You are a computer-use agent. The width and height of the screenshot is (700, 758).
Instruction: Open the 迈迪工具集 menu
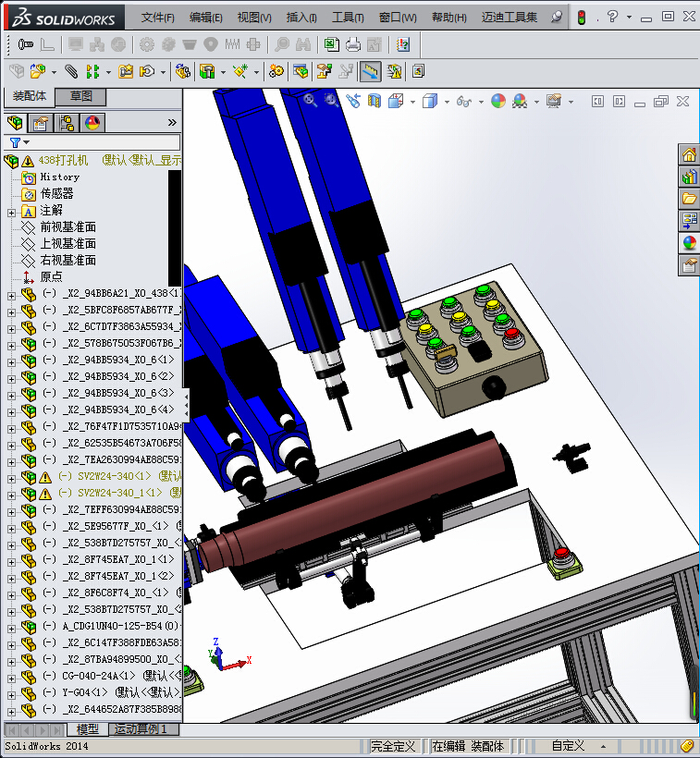click(510, 18)
